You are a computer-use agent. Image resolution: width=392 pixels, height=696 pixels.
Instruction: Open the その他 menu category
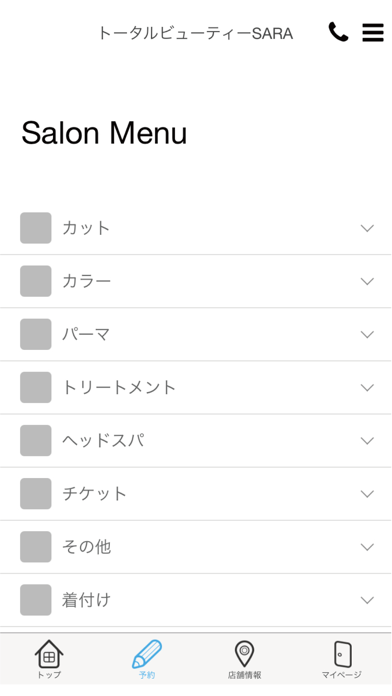point(196,547)
